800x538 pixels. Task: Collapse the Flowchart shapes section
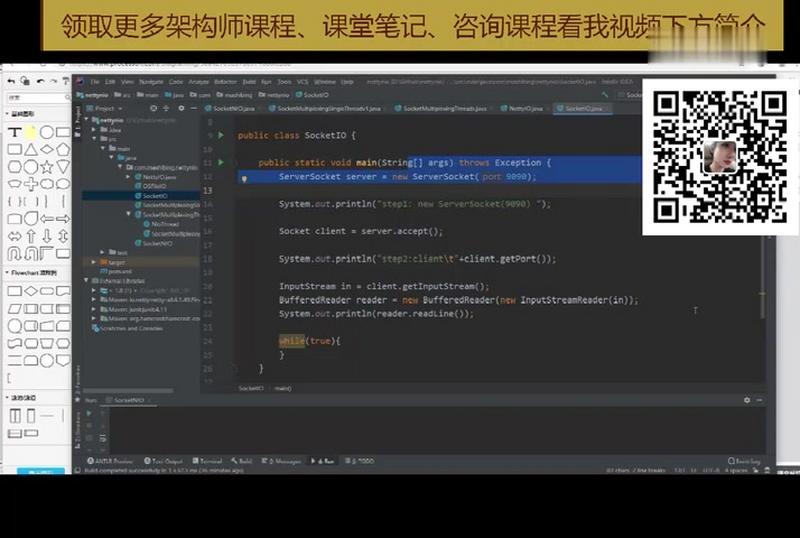point(5,272)
